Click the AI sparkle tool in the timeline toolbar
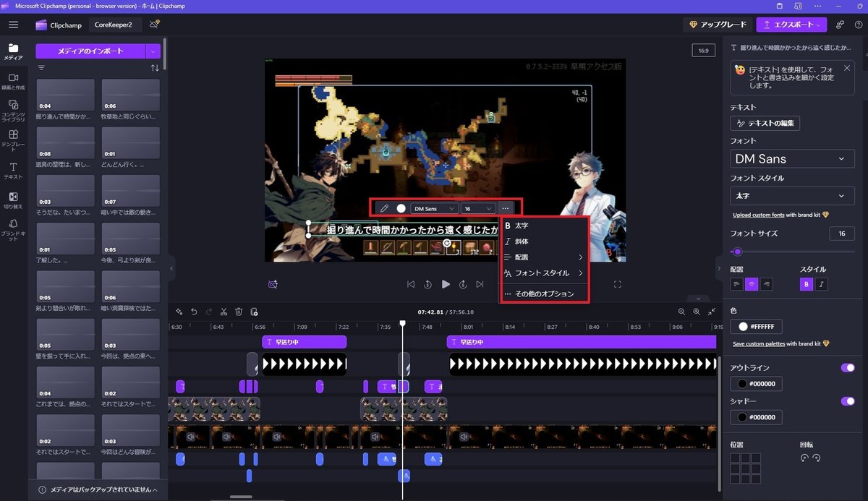The height and width of the screenshot is (501, 868). (x=179, y=312)
